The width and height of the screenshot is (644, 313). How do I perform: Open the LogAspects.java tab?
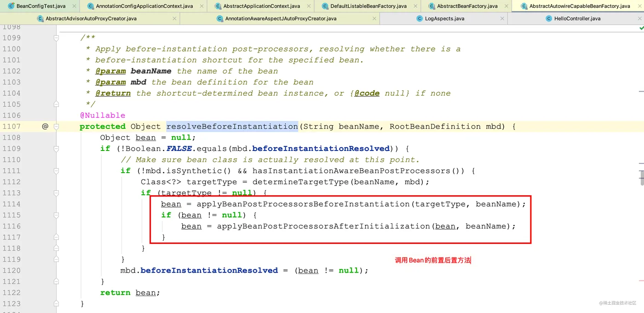443,19
